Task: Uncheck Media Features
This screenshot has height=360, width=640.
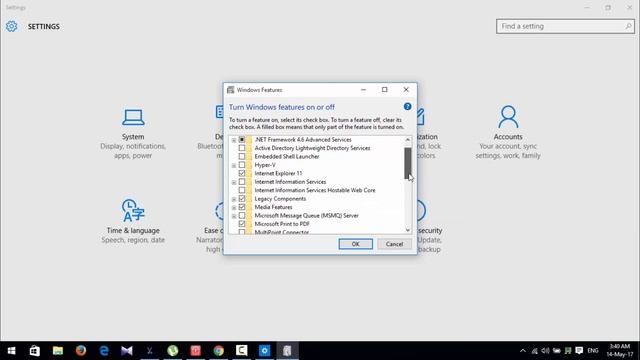Action: tap(242, 207)
